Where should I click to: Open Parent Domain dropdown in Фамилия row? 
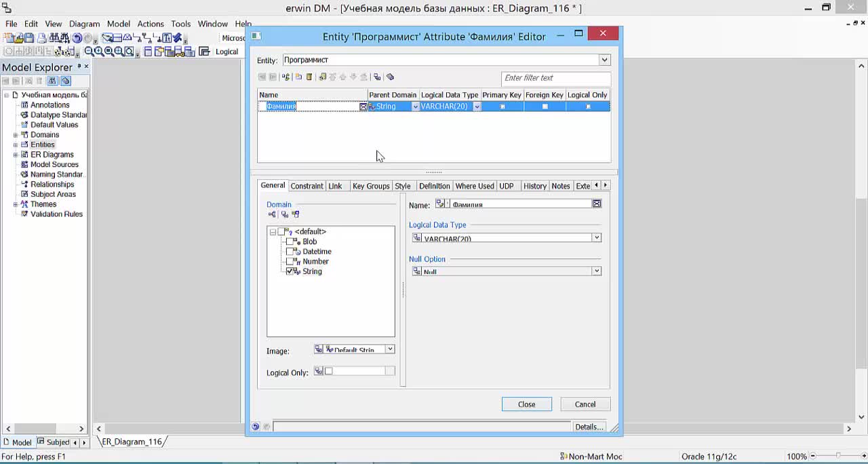tap(415, 107)
